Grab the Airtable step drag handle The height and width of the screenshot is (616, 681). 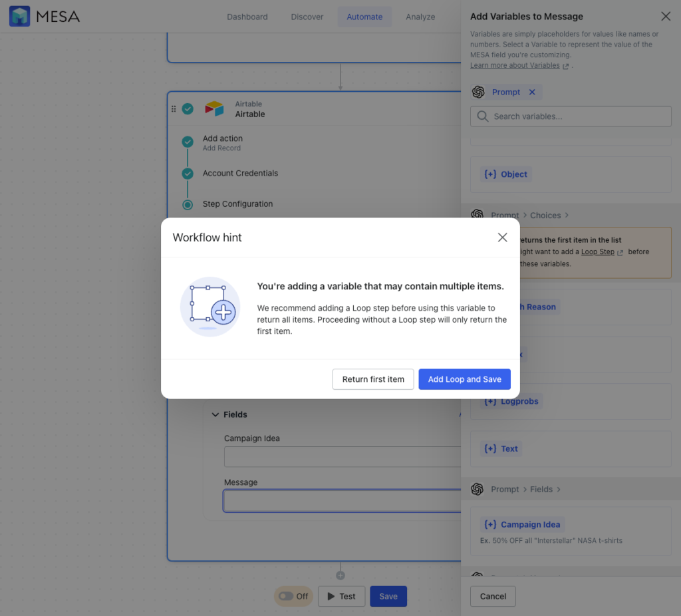pyautogui.click(x=174, y=108)
